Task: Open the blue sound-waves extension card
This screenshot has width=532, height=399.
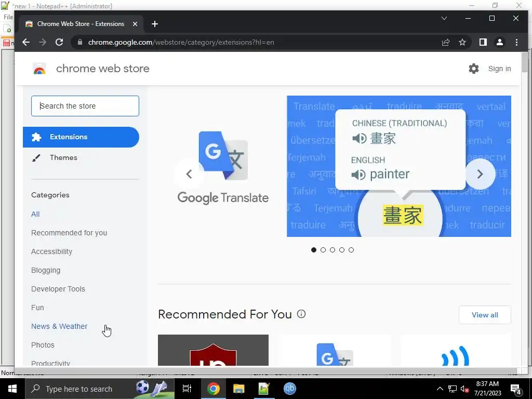Action: coord(455,350)
